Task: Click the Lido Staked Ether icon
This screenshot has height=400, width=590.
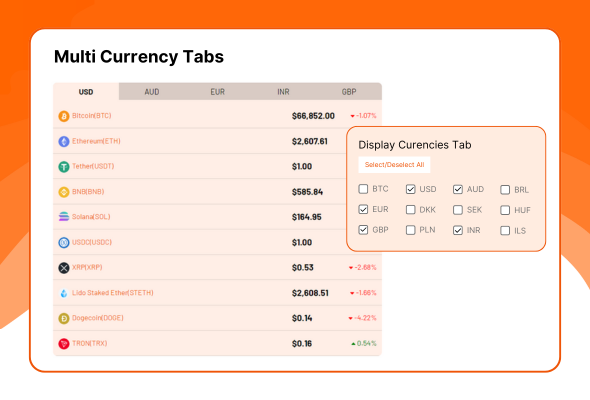Action: tap(64, 293)
